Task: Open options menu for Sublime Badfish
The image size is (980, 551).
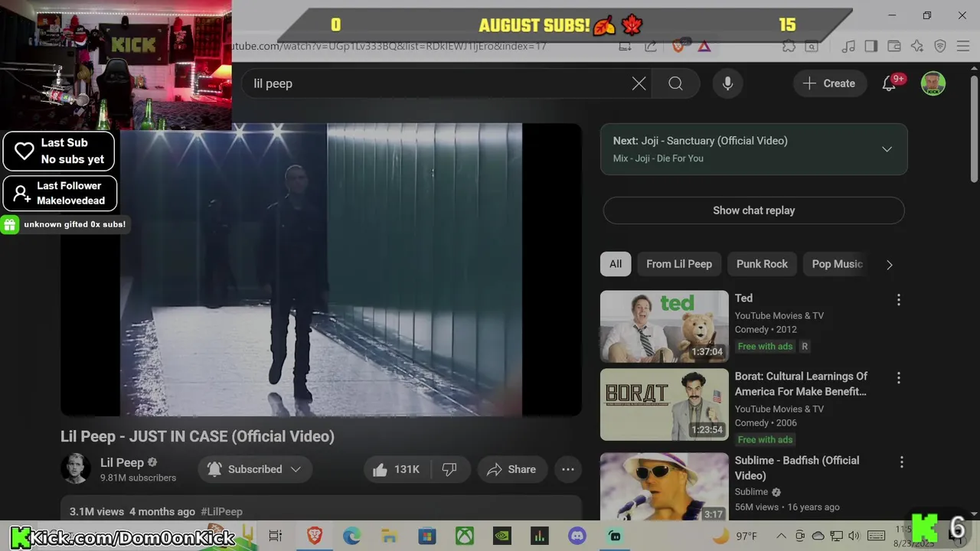Action: click(902, 462)
